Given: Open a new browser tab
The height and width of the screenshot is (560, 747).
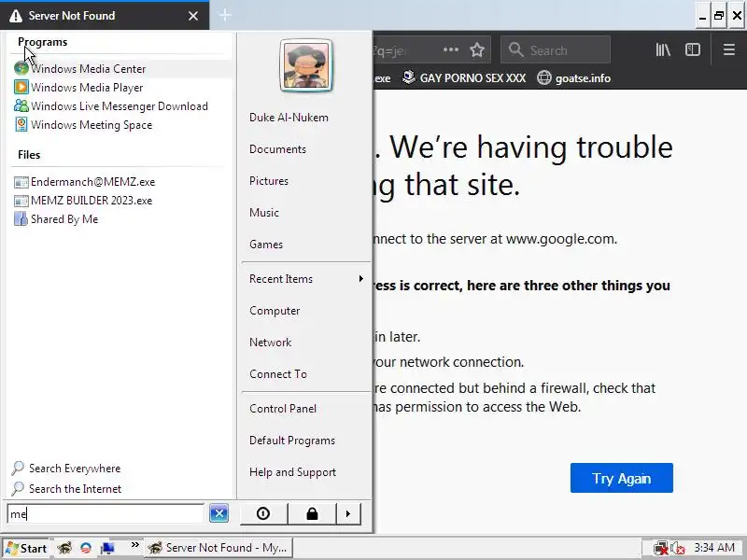Looking at the screenshot, I should (x=225, y=15).
